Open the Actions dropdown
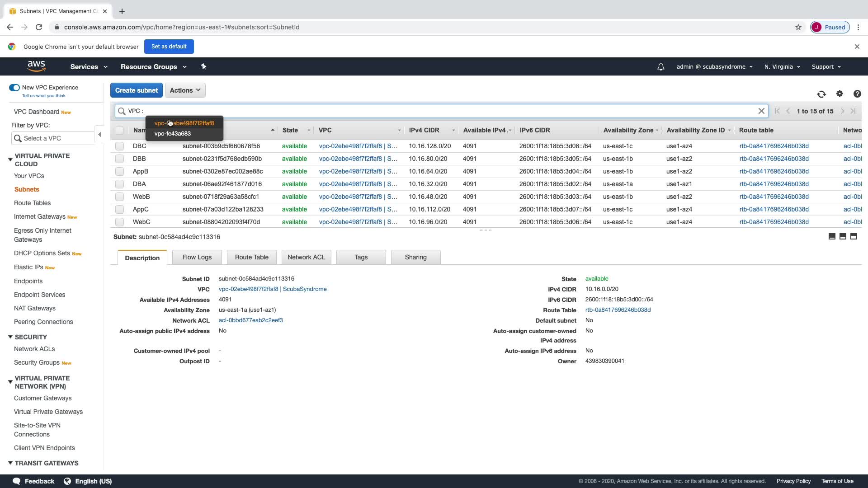This screenshot has height=488, width=868. point(185,90)
